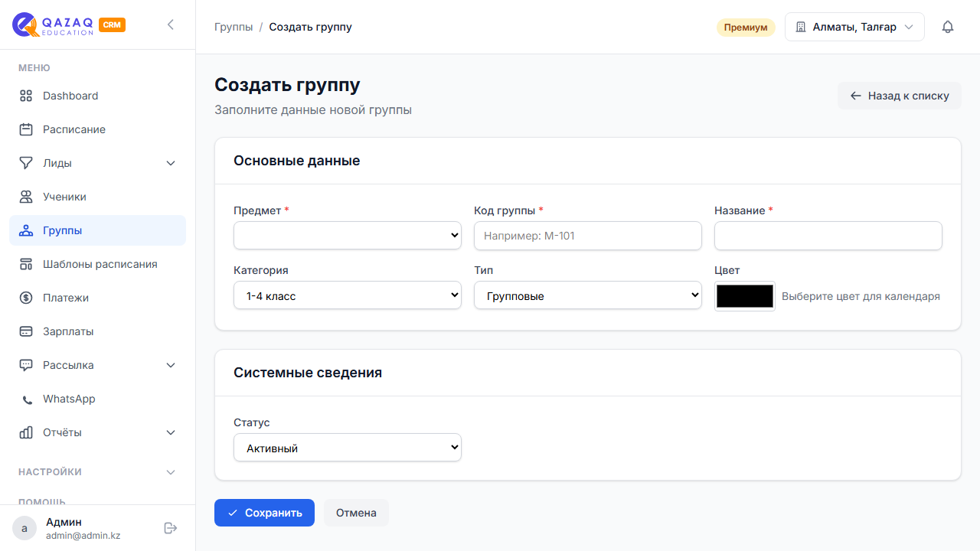Click the Расписание calendar icon
Viewport: 980px width, 551px height.
tap(26, 129)
